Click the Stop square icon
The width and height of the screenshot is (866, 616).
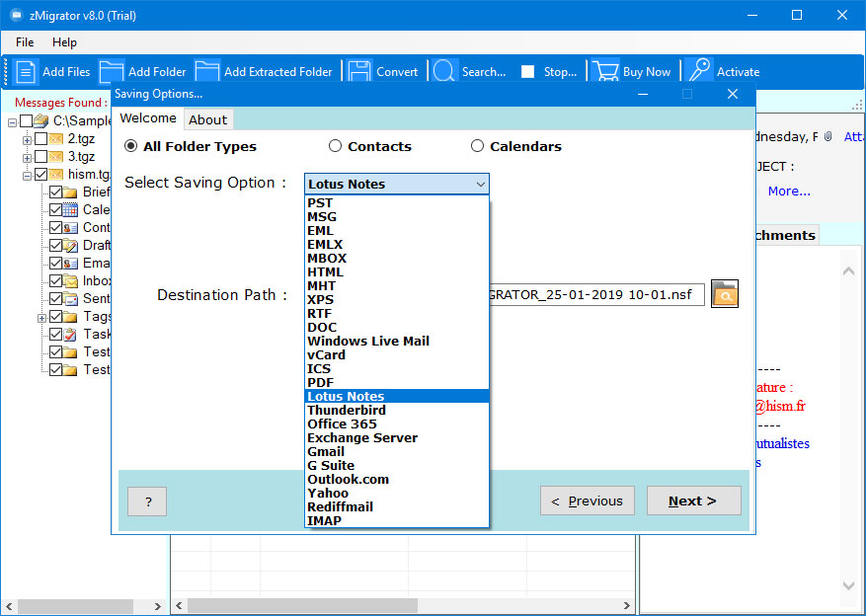pos(528,72)
